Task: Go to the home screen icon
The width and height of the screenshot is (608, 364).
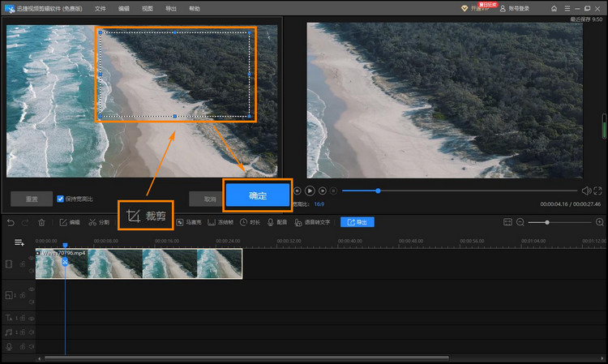Action: click(x=554, y=8)
